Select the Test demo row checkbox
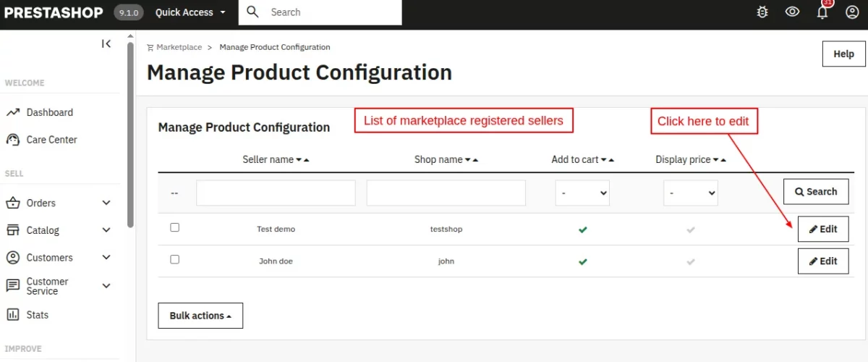The width and height of the screenshot is (868, 362). 174,227
